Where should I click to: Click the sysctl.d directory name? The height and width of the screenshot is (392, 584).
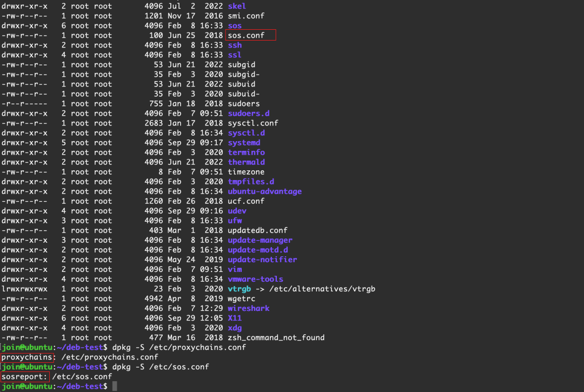(246, 133)
